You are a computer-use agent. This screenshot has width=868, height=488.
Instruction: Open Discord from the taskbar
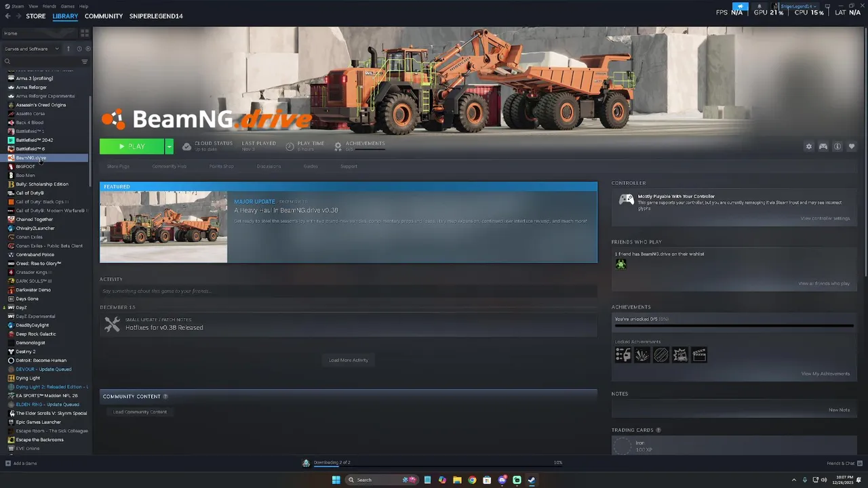pyautogui.click(x=502, y=480)
